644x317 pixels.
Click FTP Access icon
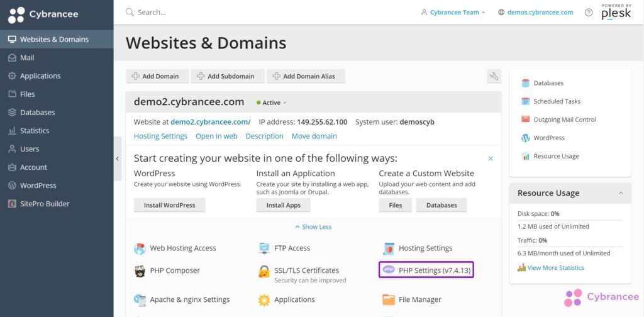tap(264, 248)
